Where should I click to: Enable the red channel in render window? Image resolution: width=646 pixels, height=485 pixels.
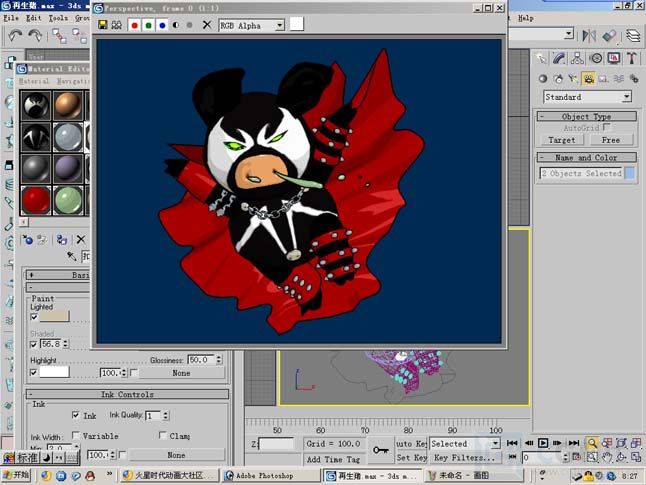click(x=134, y=25)
